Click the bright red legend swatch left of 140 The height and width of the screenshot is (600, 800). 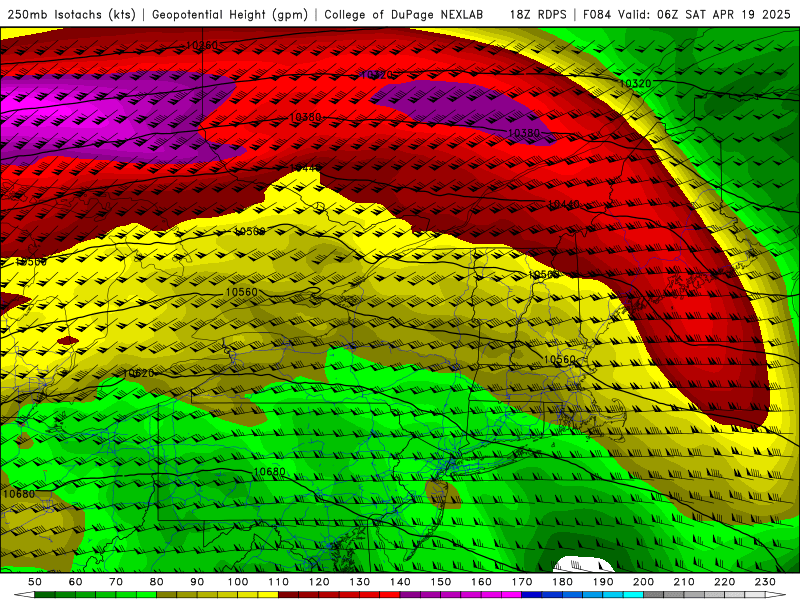390,595
